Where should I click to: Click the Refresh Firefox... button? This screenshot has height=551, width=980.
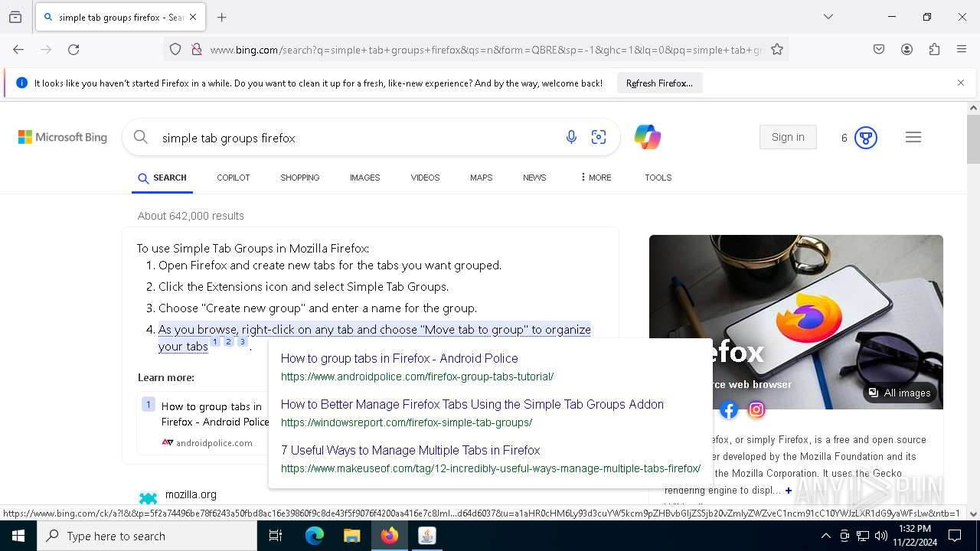[x=659, y=83]
